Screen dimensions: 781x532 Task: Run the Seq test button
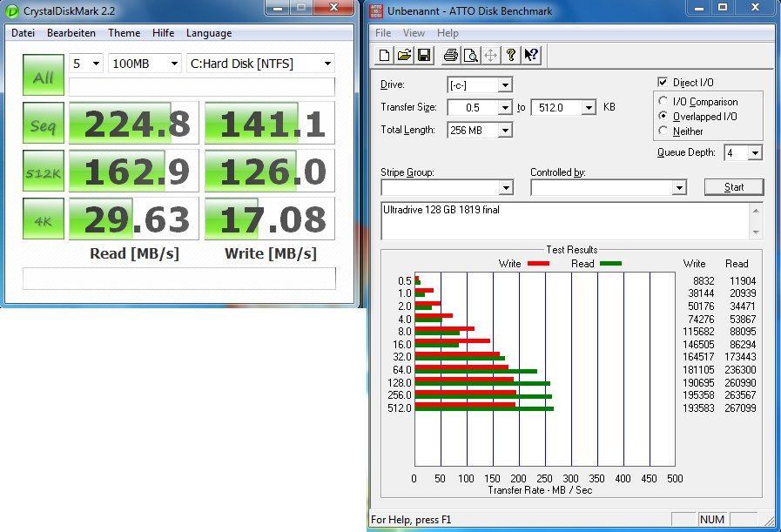coord(44,123)
